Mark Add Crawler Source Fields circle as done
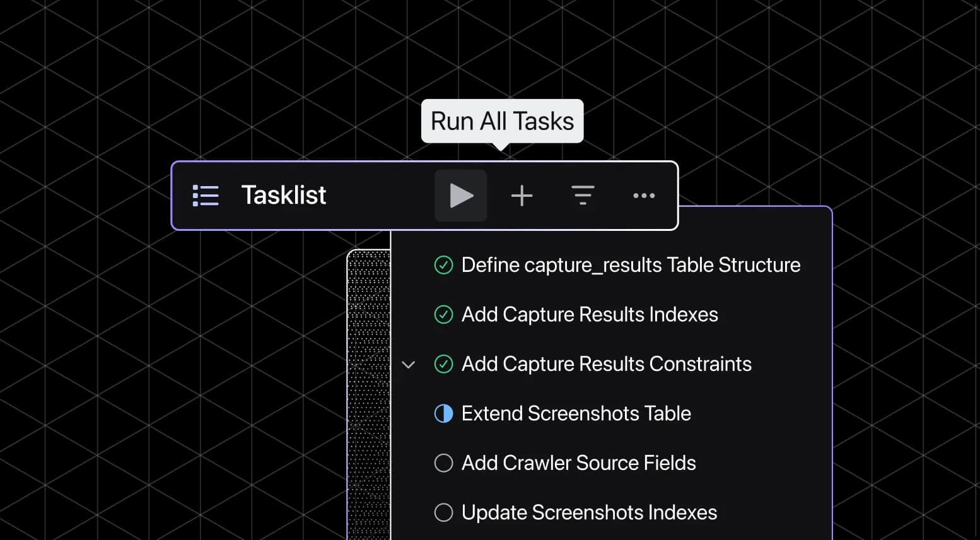Viewport: 980px width, 540px height. click(x=443, y=463)
